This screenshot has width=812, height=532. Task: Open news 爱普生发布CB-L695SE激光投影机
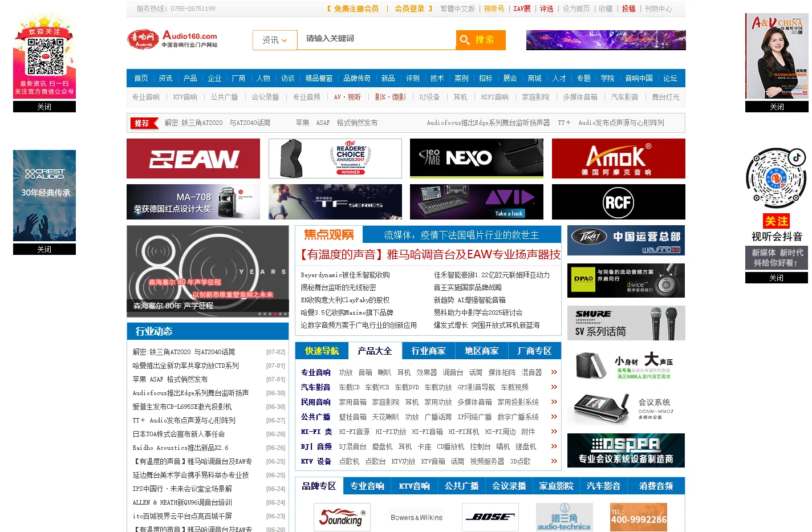pos(182,407)
